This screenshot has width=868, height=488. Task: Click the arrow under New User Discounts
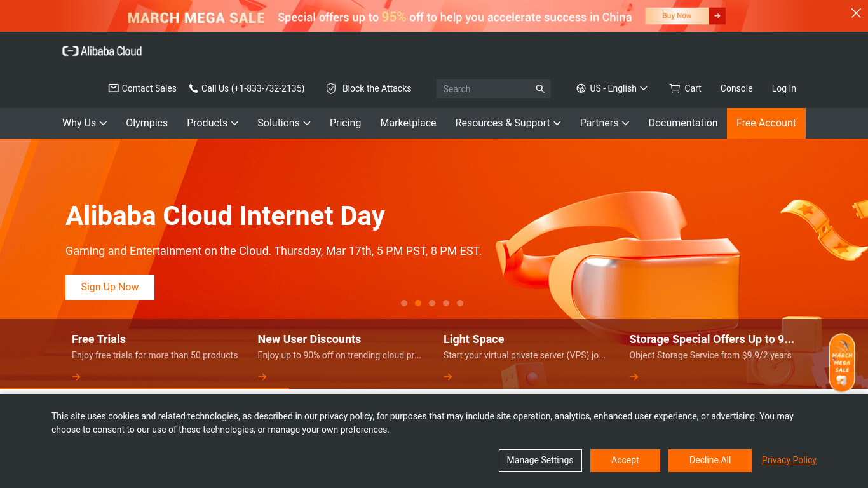point(262,377)
